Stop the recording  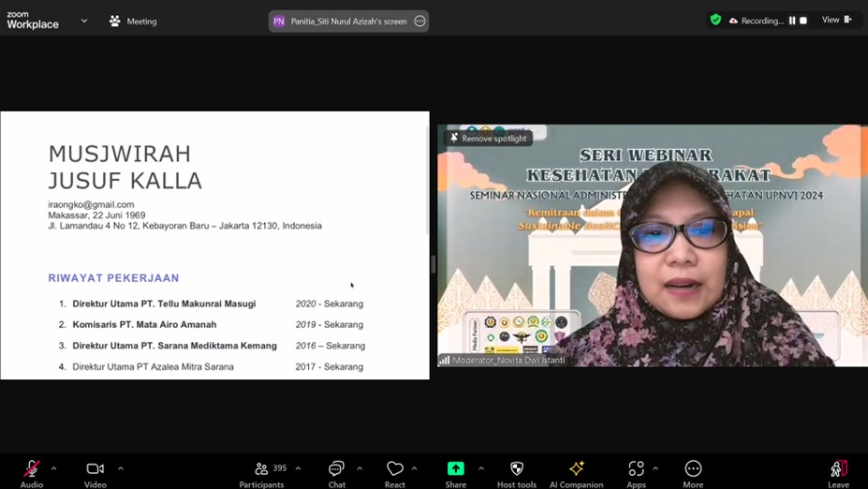click(x=803, y=21)
